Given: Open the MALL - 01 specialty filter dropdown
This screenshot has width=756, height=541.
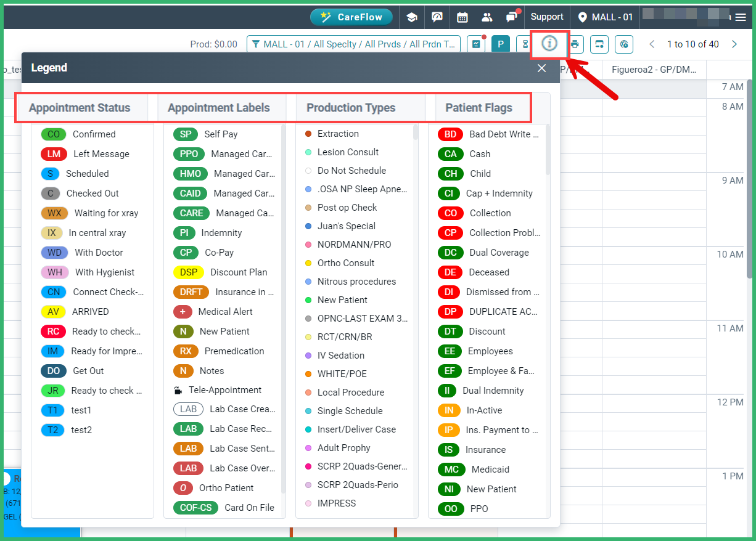Looking at the screenshot, I should pos(355,44).
